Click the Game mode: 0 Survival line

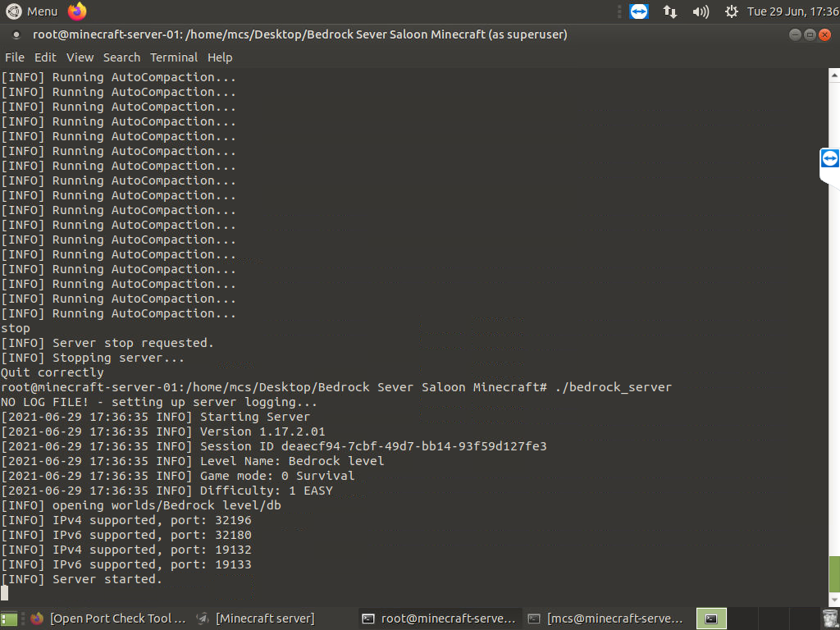(177, 477)
